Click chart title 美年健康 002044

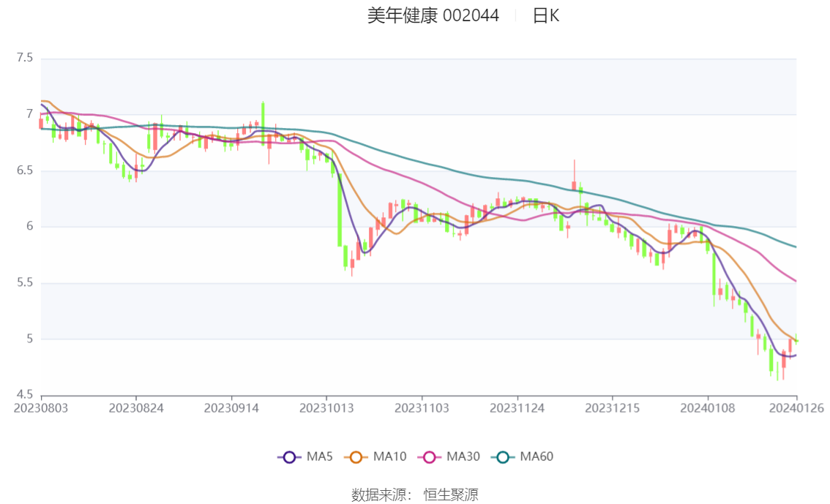tap(433, 16)
